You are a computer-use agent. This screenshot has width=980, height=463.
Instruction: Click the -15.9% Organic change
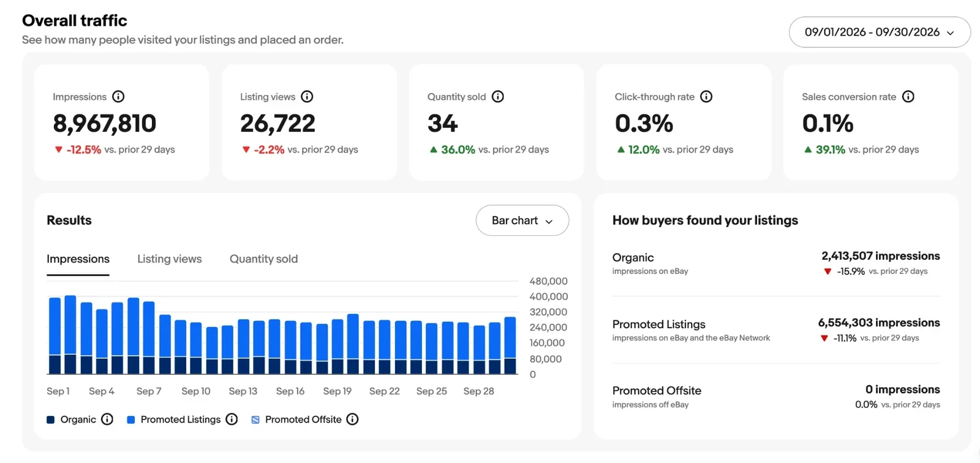(851, 271)
